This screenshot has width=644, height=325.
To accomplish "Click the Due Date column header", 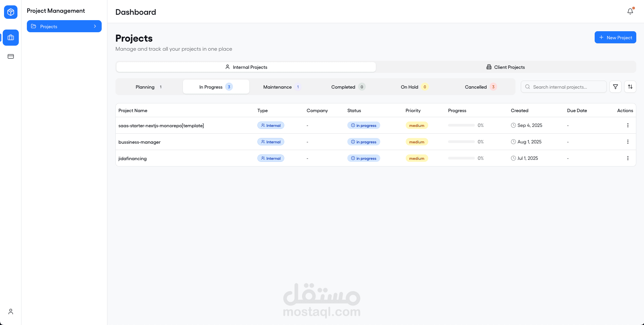I will pos(577,110).
